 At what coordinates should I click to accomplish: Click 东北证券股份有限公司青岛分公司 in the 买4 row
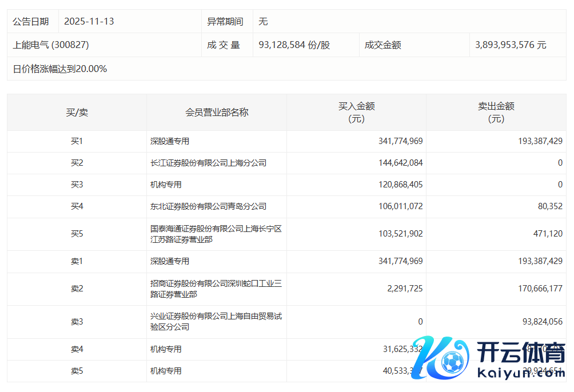click(208, 206)
